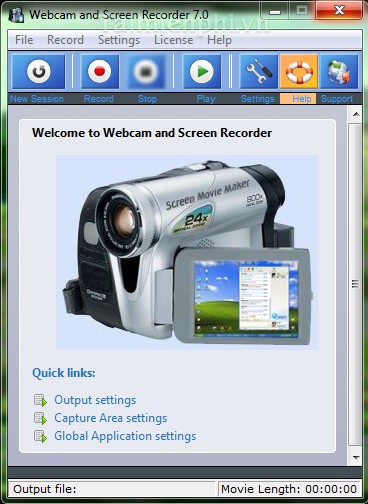The height and width of the screenshot is (504, 368).
Task: Click the Play label under the toolbar
Action: click(206, 99)
